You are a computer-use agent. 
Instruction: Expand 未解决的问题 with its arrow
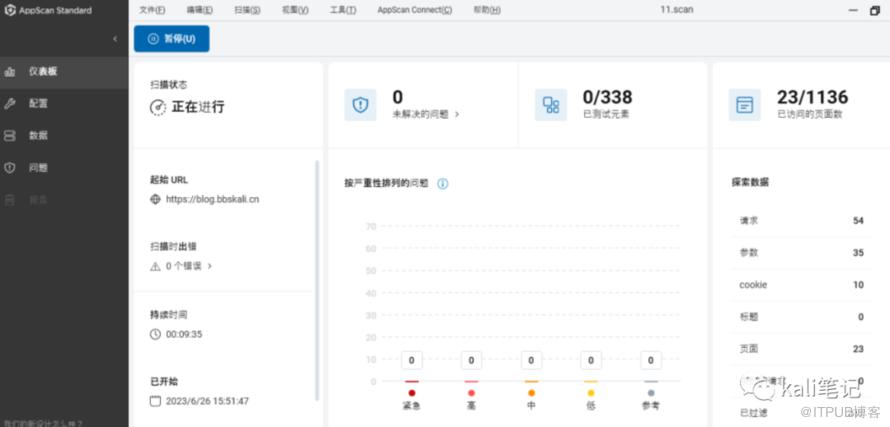(457, 114)
